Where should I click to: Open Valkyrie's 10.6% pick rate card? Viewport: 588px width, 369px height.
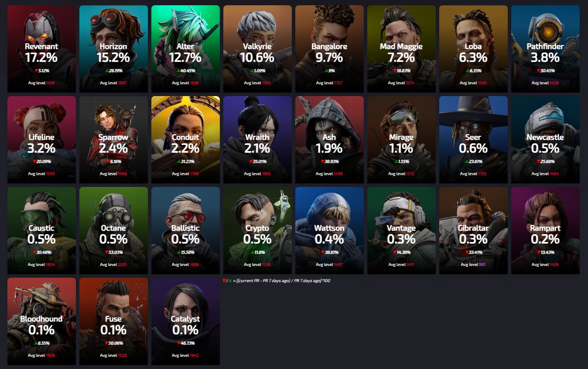[x=257, y=49]
